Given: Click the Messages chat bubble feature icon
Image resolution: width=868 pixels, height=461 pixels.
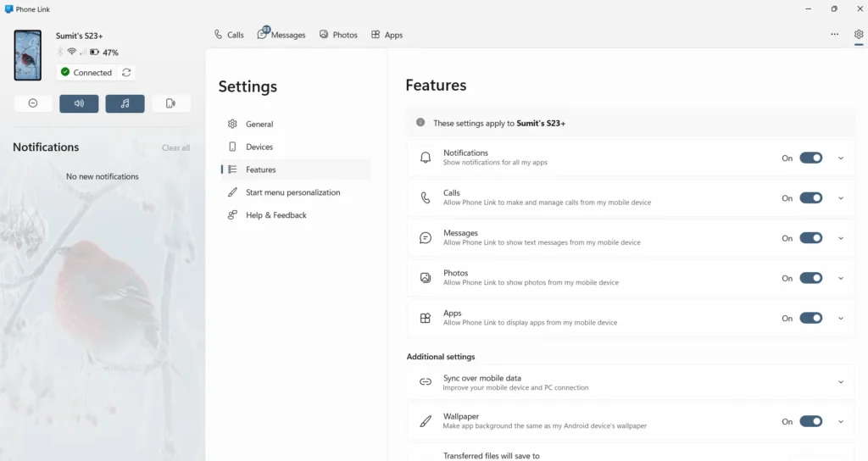Looking at the screenshot, I should click(426, 238).
